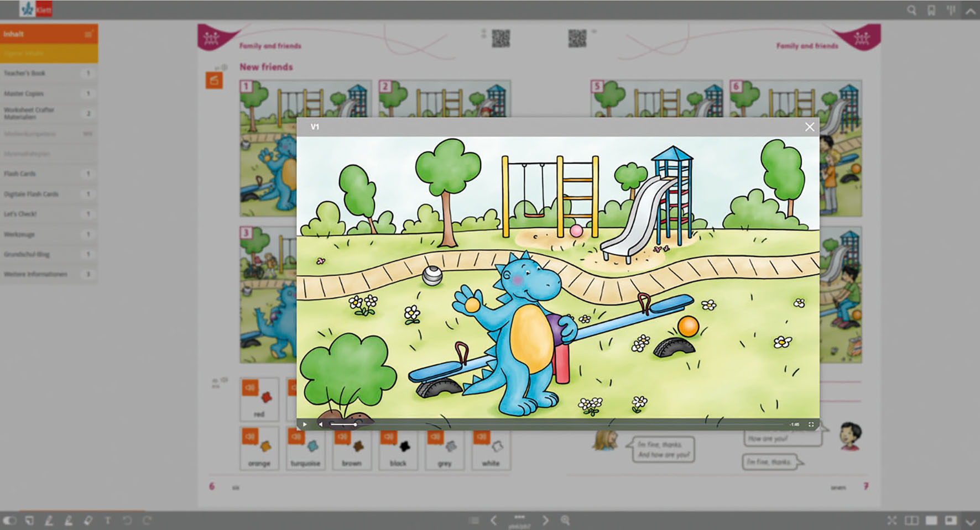Toggle the switch at bottom-left toolbar
980x530 pixels.
coord(10,521)
